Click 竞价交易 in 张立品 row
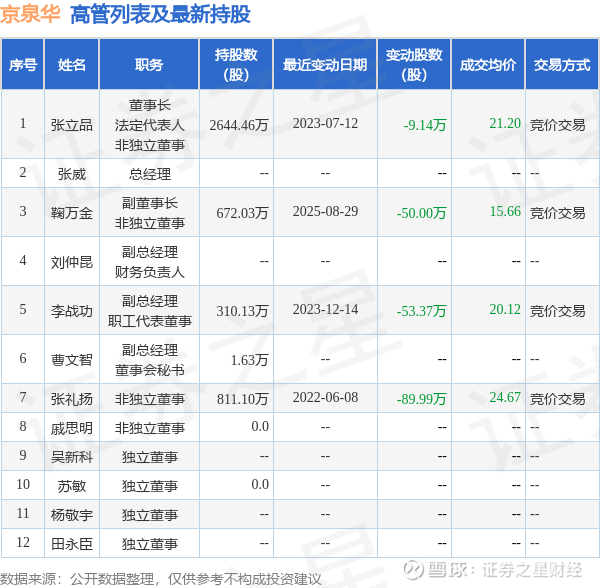The height and width of the screenshot is (588, 600). pyautogui.click(x=558, y=125)
